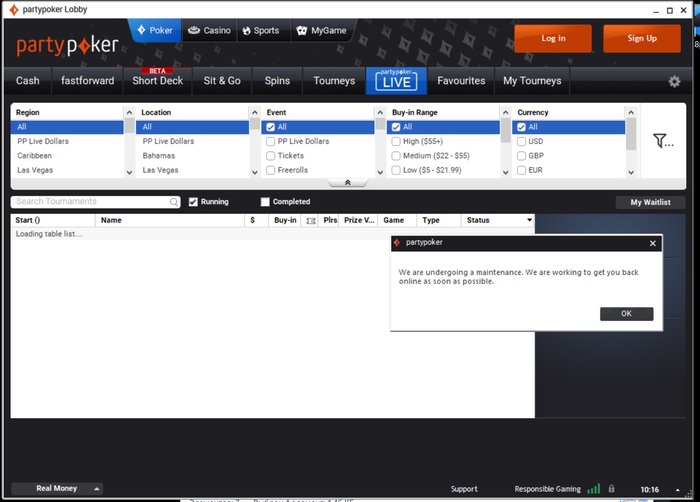Check the Freerolls event checkbox

pyautogui.click(x=271, y=170)
